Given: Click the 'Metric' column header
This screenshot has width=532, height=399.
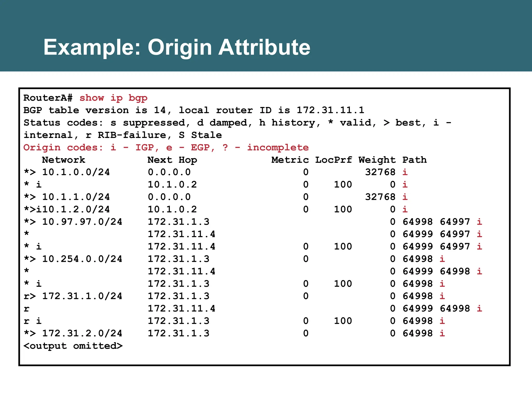Looking at the screenshot, I should 290,160.
